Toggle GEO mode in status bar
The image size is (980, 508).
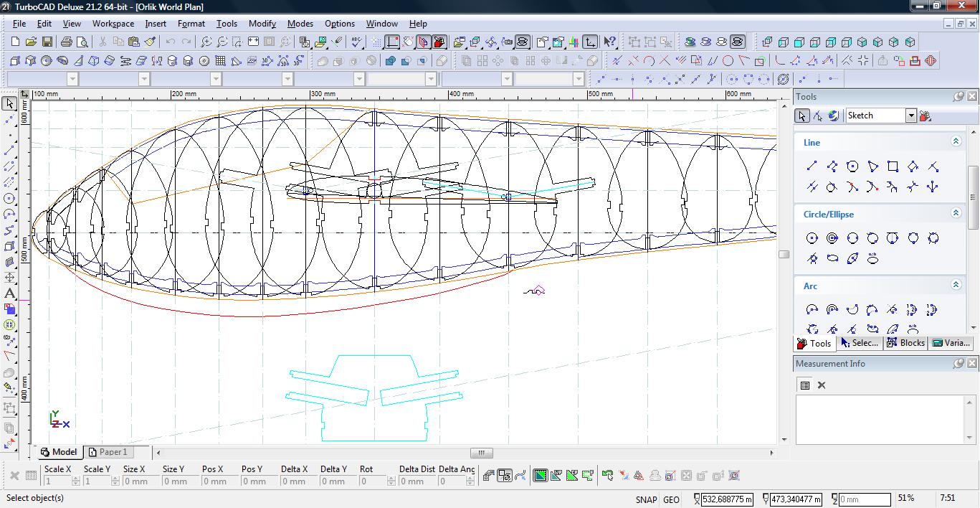coord(671,499)
